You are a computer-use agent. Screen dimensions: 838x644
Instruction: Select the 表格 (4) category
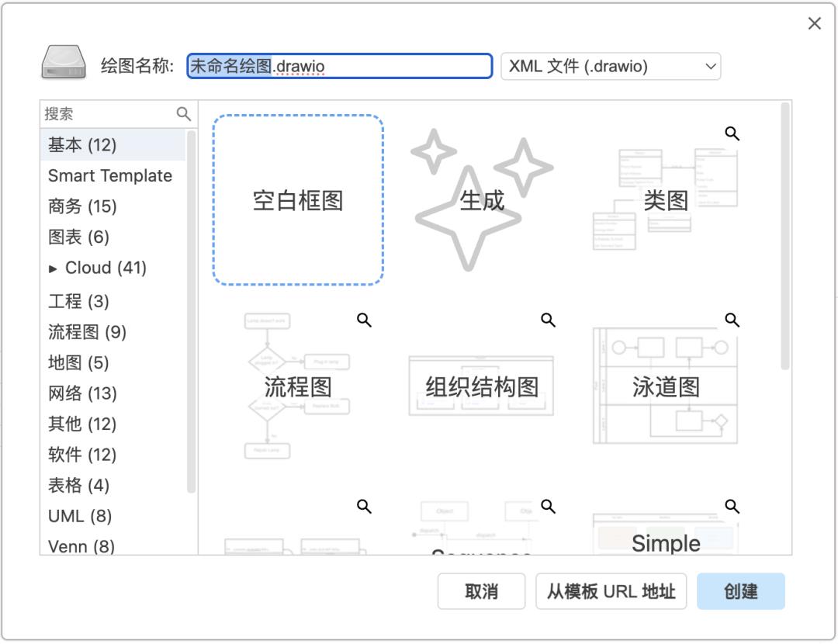113,485
